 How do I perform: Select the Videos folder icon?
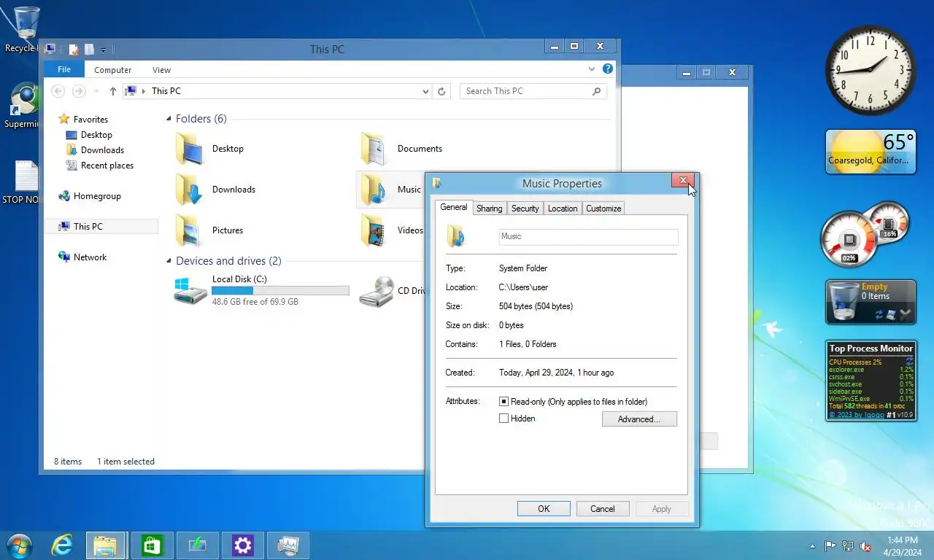374,230
